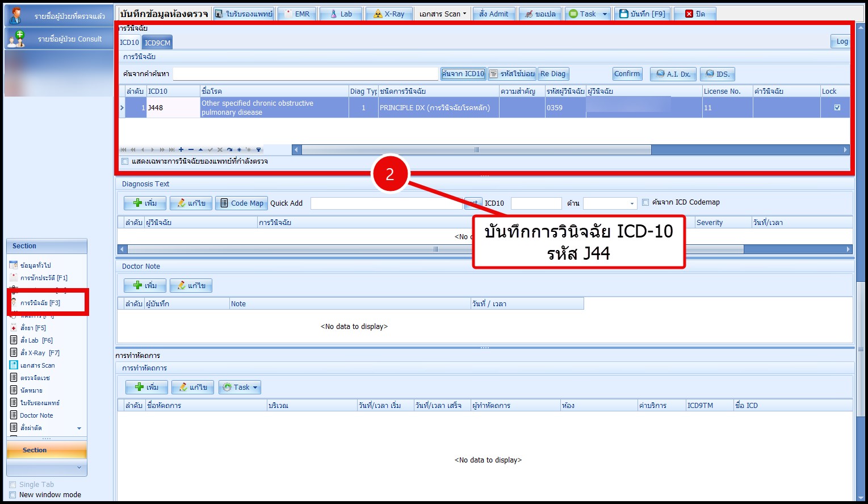Toggle the New window mode checkbox
This screenshot has height=504, width=868.
(x=12, y=495)
